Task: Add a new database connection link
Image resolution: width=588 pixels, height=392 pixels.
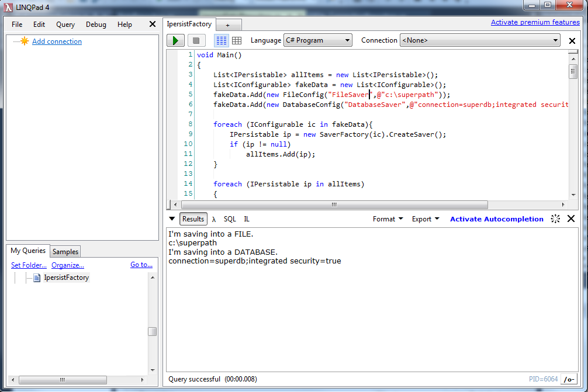Action: tap(57, 41)
